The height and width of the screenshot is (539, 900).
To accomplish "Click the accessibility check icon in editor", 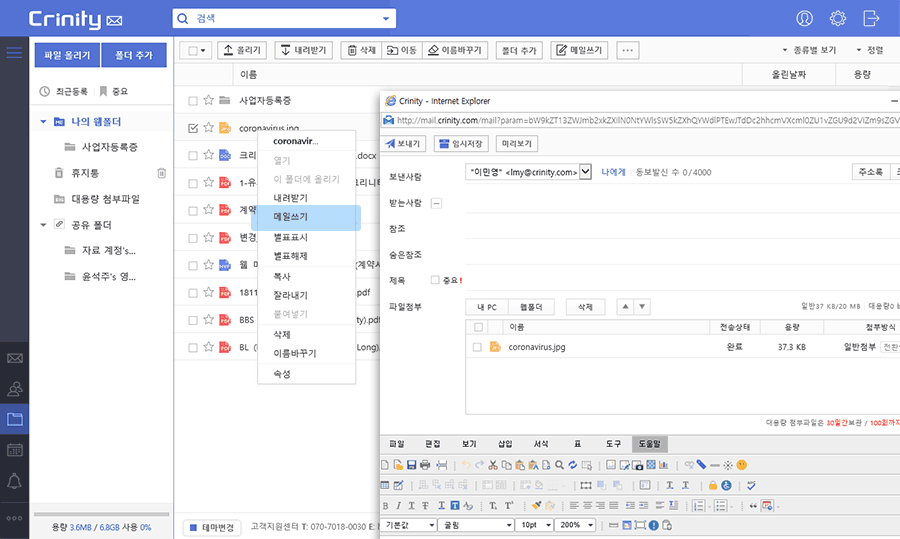I will tap(726, 486).
